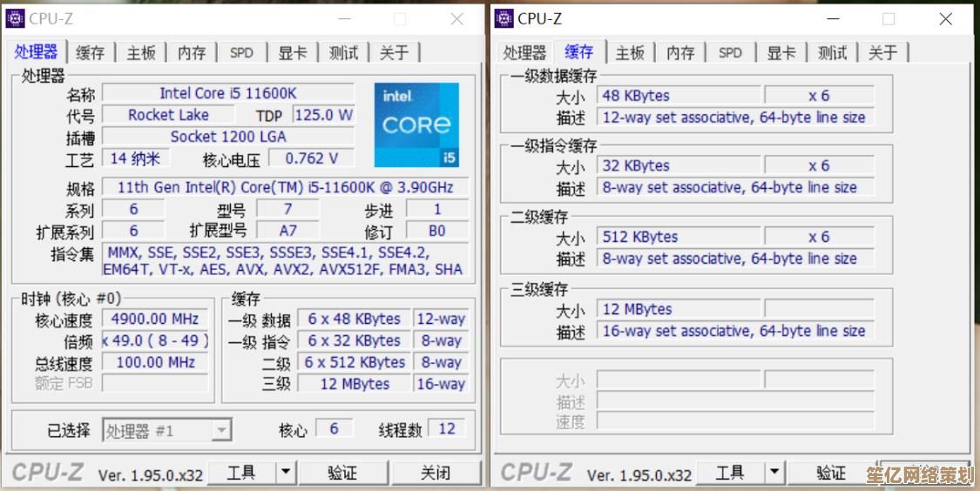
Task: Expand the 工具 dropdown arrow in left window
Action: (286, 472)
